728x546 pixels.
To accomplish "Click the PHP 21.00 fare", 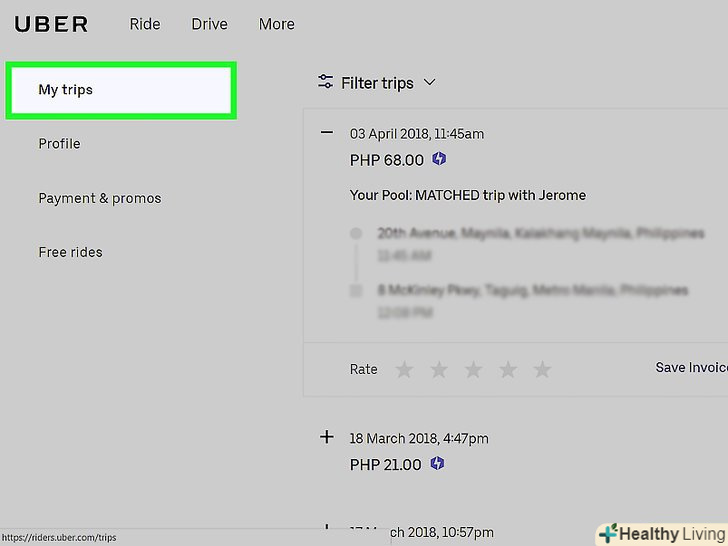I will pyautogui.click(x=385, y=465).
